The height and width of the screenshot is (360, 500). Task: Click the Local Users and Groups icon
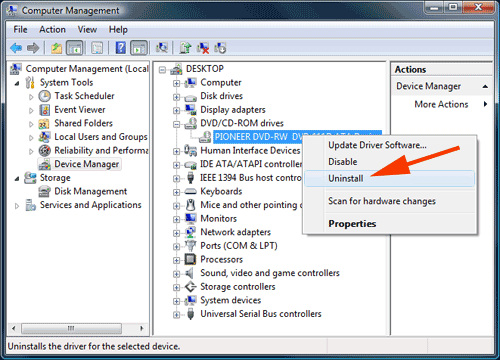(44, 137)
